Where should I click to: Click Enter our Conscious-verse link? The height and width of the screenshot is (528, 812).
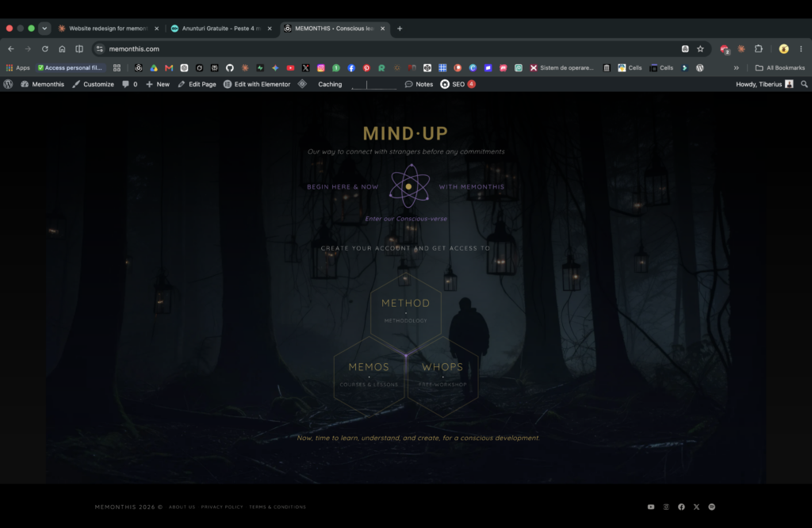[406, 219]
